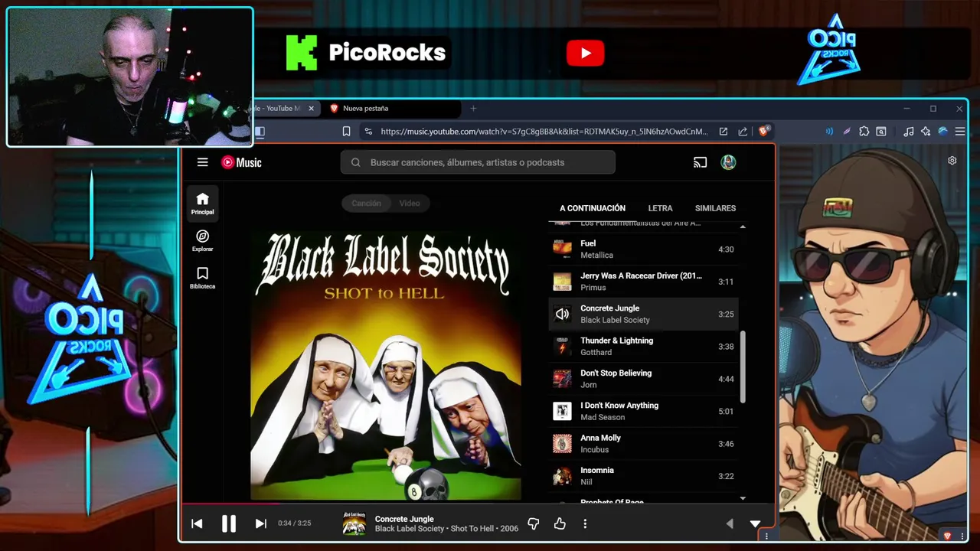Open the LETRA tab
This screenshot has width=980, height=551.
pos(660,208)
